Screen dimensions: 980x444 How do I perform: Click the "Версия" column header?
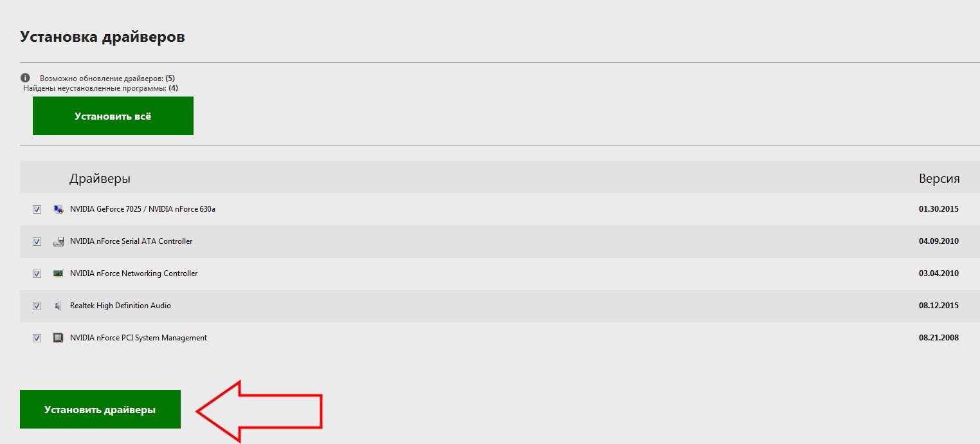pyautogui.click(x=939, y=178)
